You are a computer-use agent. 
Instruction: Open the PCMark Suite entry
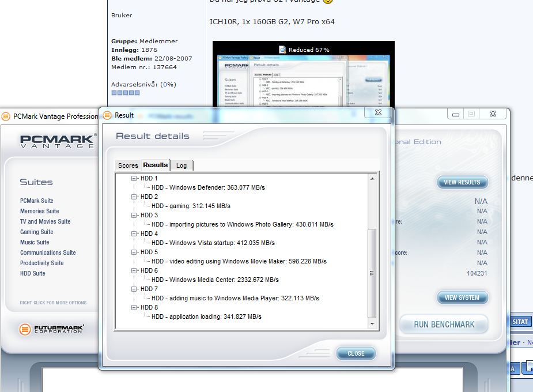(x=37, y=201)
